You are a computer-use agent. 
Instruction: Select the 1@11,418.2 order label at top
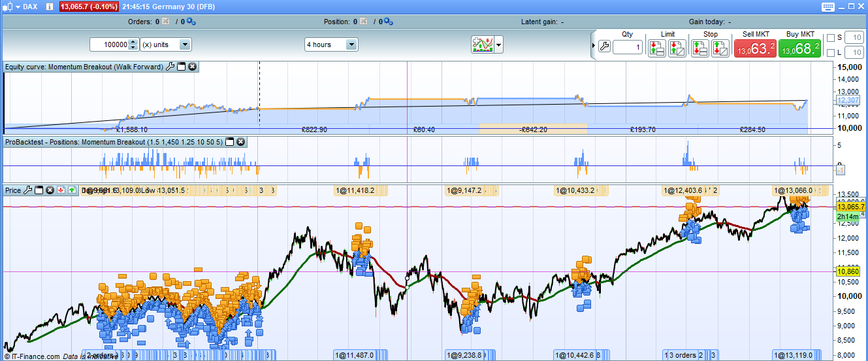(x=355, y=191)
